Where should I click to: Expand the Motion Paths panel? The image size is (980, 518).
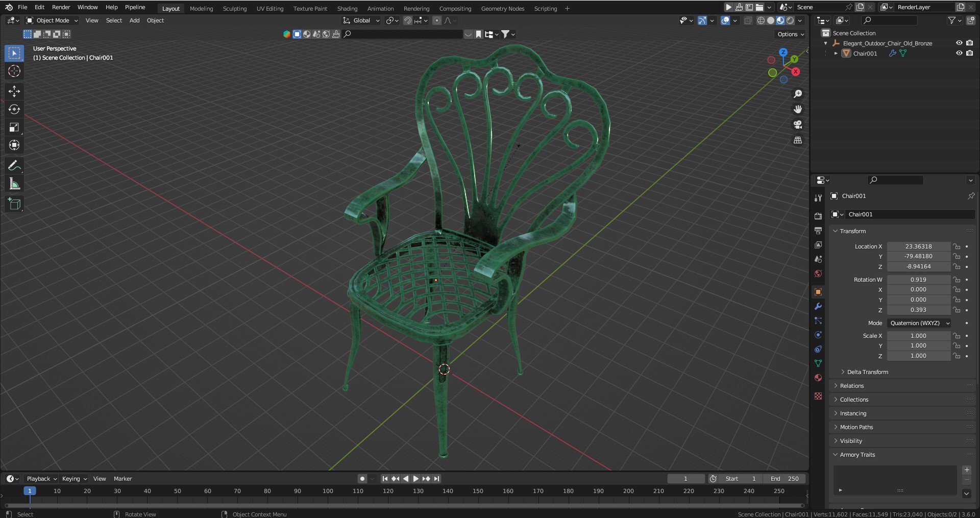tap(856, 427)
